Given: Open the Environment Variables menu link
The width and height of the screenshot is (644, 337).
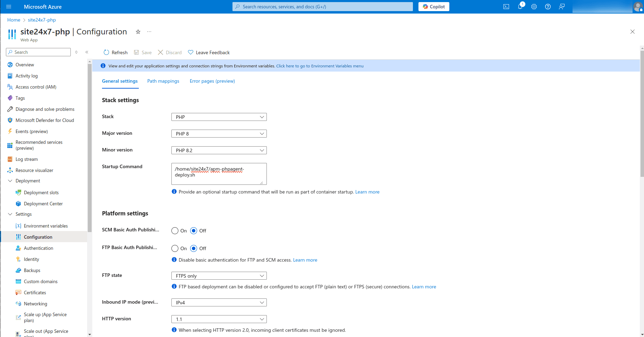Looking at the screenshot, I should (x=319, y=66).
